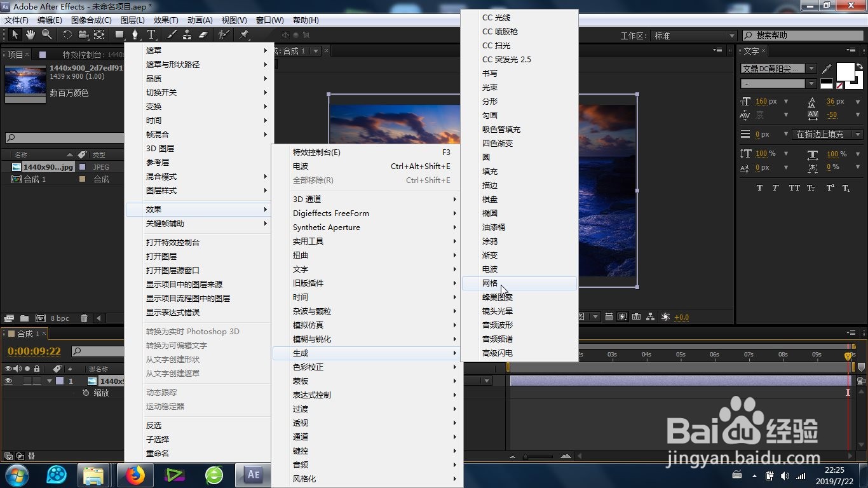Viewport: 868px width, 488px height.
Task: Select the Unified Camera tool
Action: coord(83,34)
